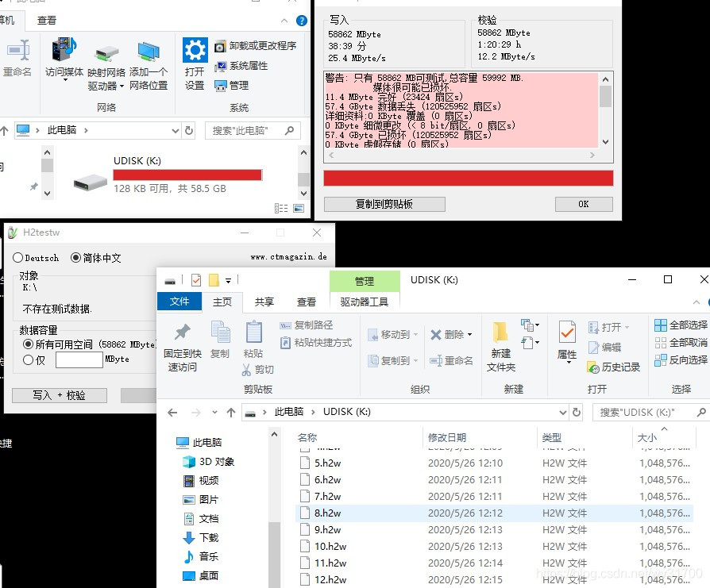Screen dimensions: 710x588
Task: Click the Write + Verify button
Action: 60,395
